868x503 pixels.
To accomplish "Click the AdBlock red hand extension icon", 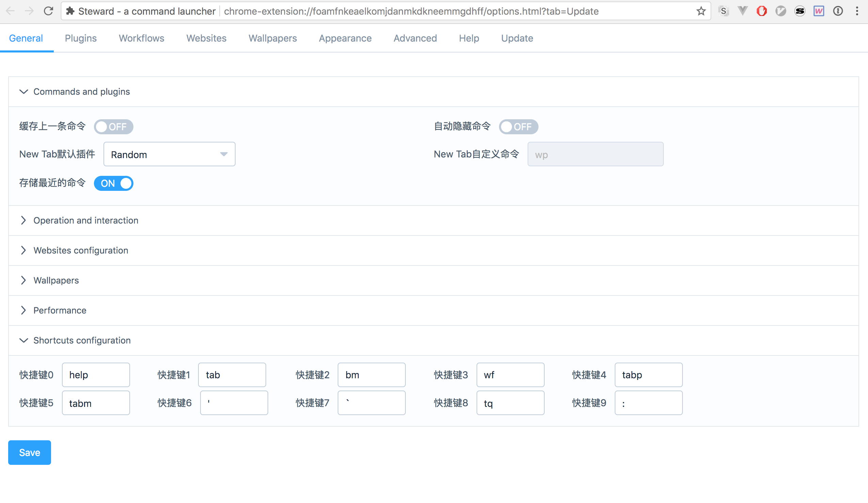I will (x=761, y=11).
